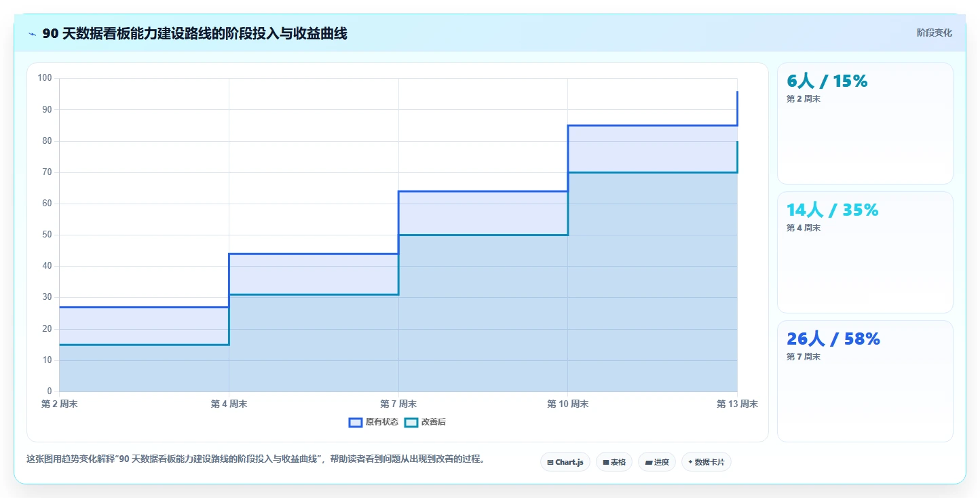
Task: Click the 数据卡片 tag
Action: (706, 462)
